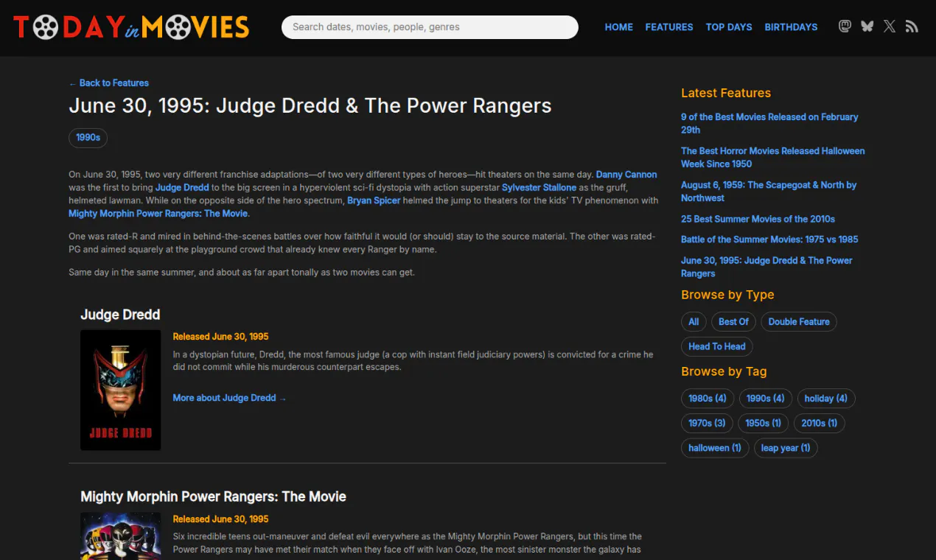Open the Danny Cannon link

626,175
